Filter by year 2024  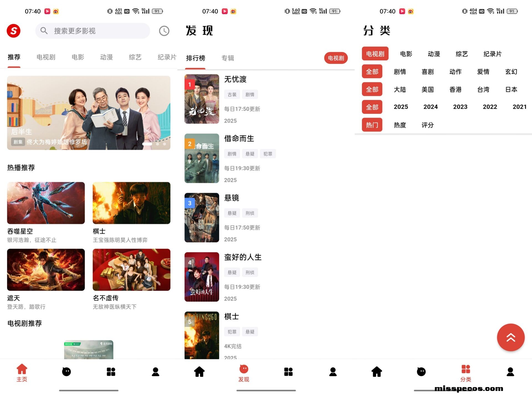pos(431,107)
